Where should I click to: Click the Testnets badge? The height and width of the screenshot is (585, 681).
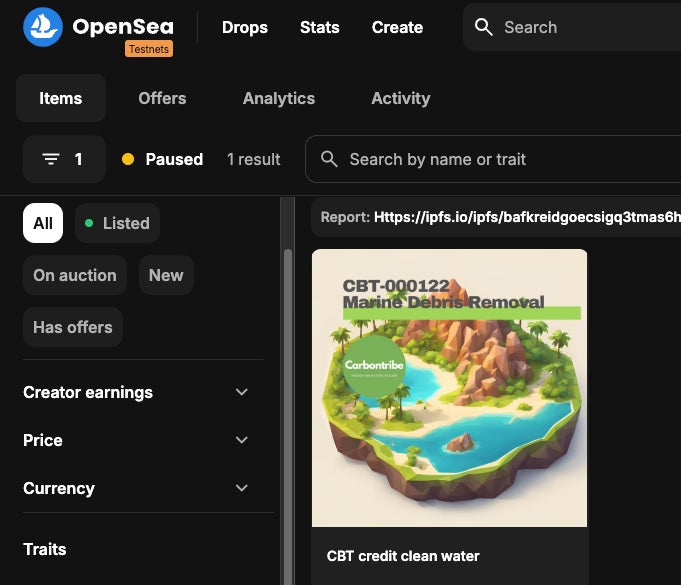[149, 49]
